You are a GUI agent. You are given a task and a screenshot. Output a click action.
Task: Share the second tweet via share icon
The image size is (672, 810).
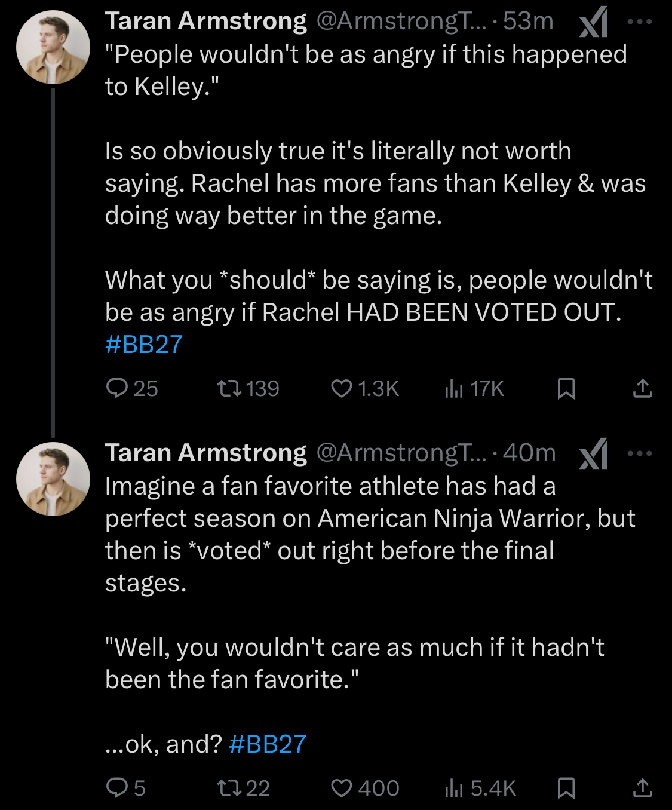[642, 788]
